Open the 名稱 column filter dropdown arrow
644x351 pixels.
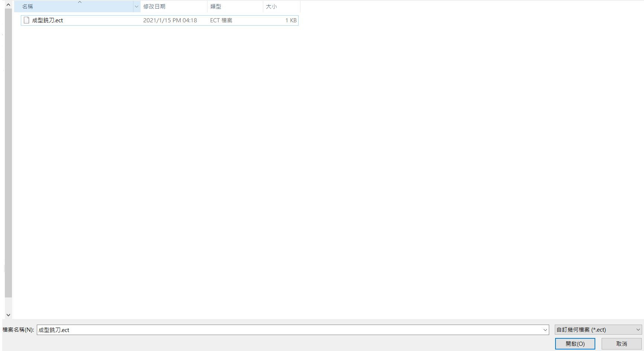136,7
